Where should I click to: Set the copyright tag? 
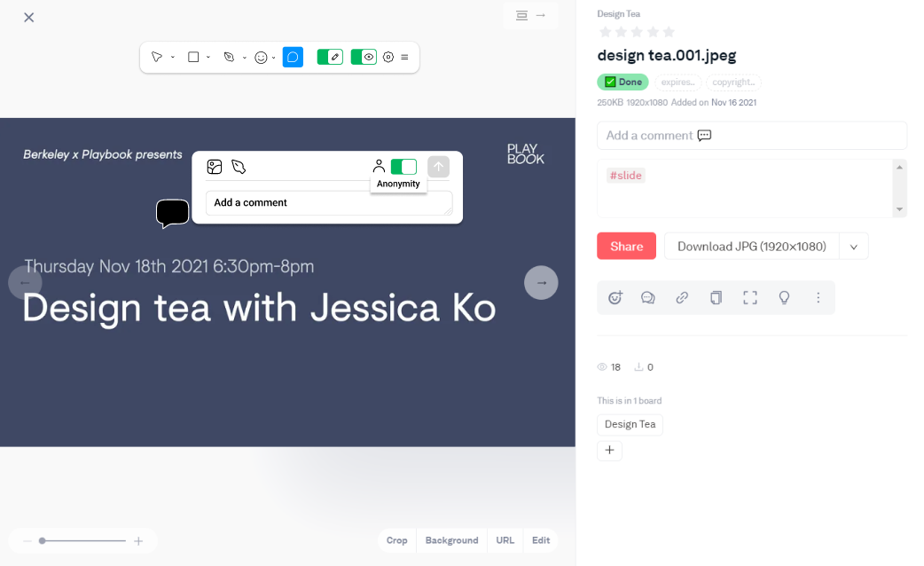[733, 82]
